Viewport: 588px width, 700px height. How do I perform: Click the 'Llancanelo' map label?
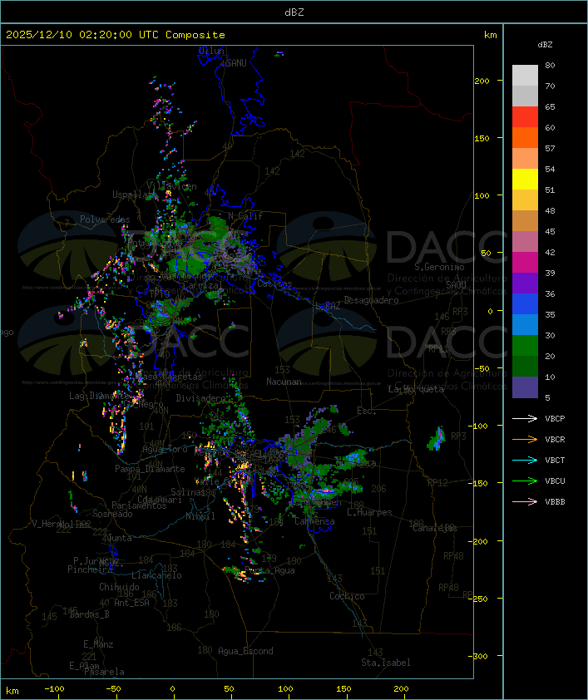pyautogui.click(x=156, y=575)
